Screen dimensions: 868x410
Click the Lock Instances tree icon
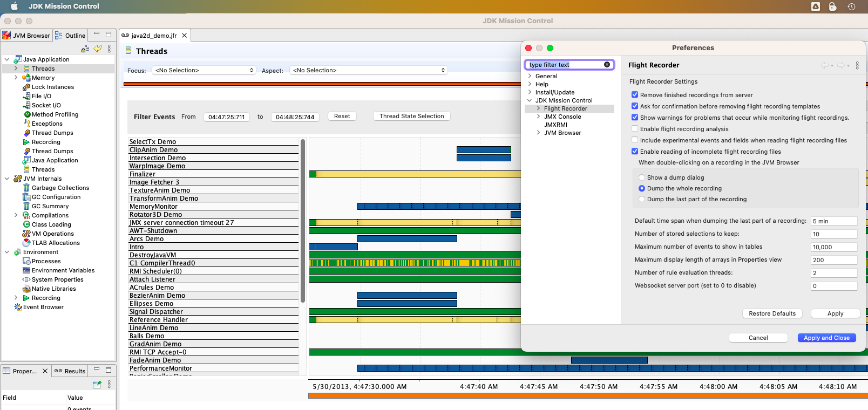coord(26,87)
